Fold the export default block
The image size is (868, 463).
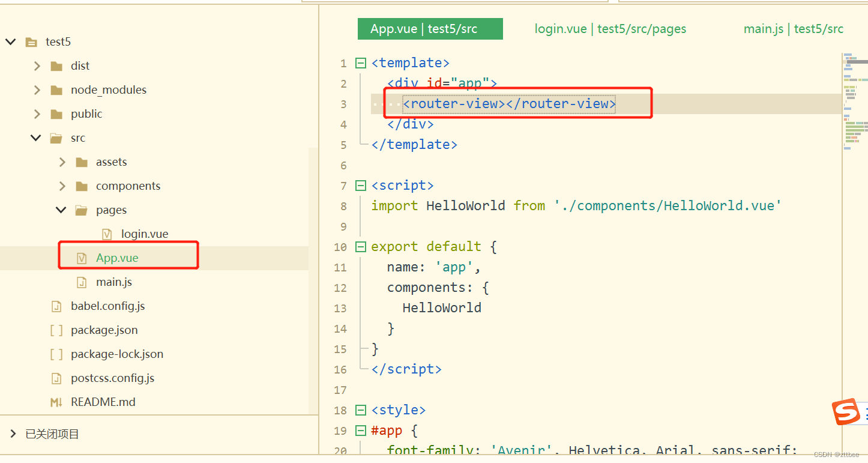361,247
